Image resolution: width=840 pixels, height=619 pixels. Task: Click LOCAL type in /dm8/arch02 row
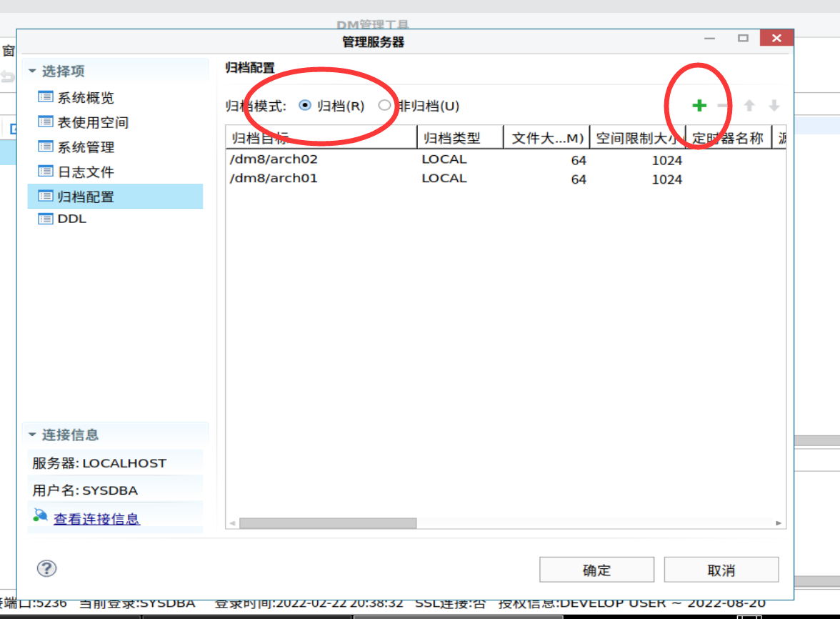click(444, 159)
